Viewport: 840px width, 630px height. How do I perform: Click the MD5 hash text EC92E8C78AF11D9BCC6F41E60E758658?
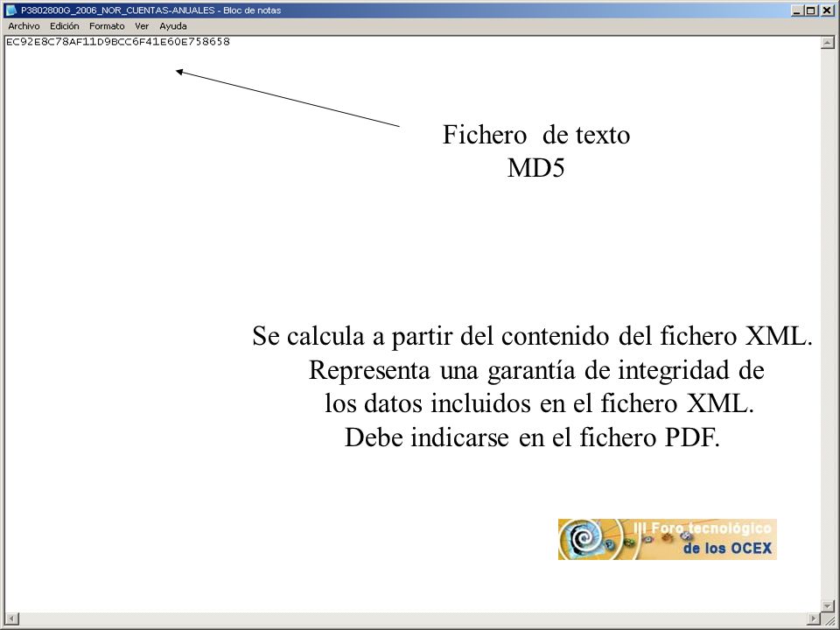118,42
